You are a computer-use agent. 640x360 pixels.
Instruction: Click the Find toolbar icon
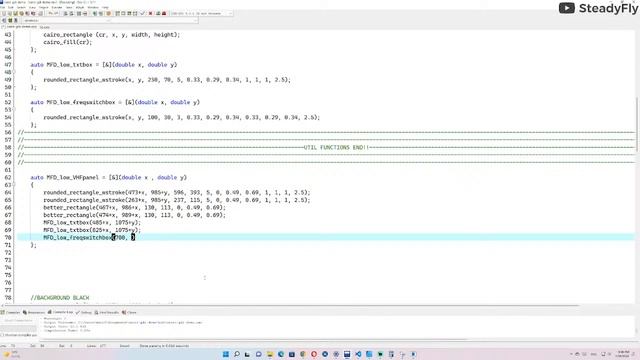coord(66,13)
